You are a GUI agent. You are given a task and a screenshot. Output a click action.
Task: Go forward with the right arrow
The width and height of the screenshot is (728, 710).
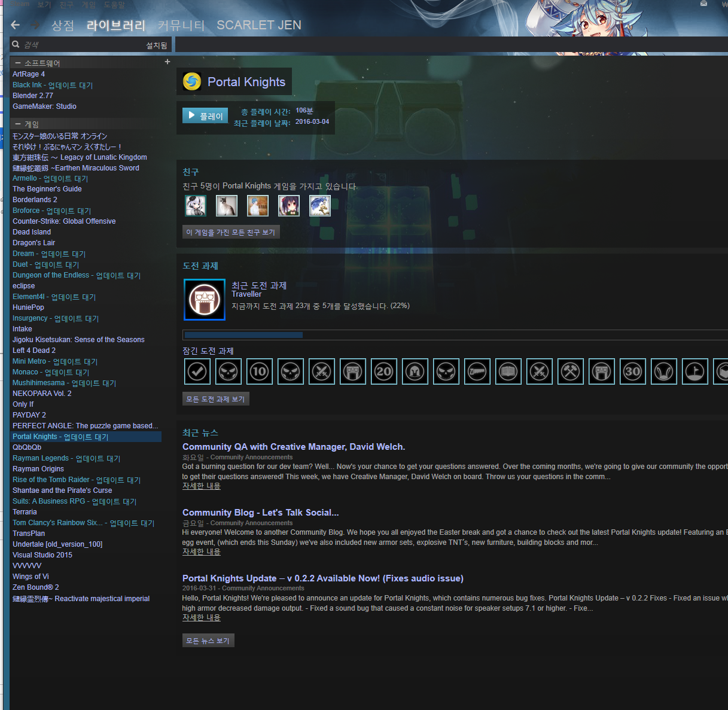pos(35,25)
